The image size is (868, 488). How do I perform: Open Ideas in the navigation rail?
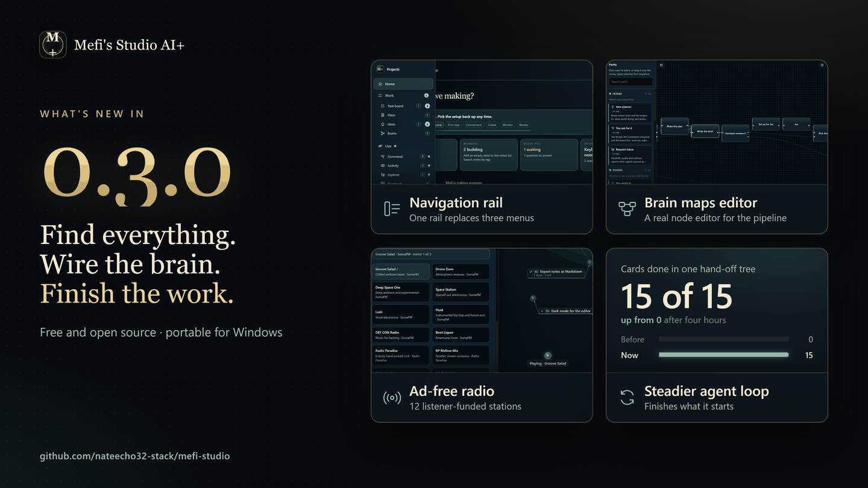point(404,124)
